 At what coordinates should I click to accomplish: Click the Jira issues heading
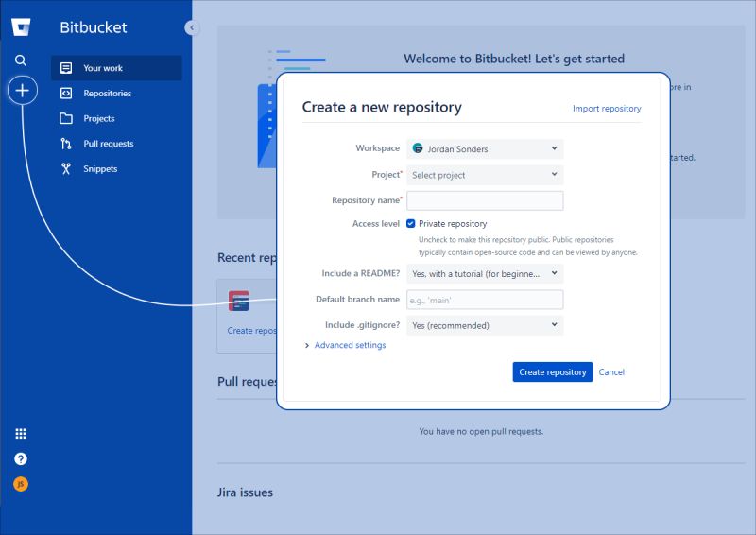pos(245,492)
